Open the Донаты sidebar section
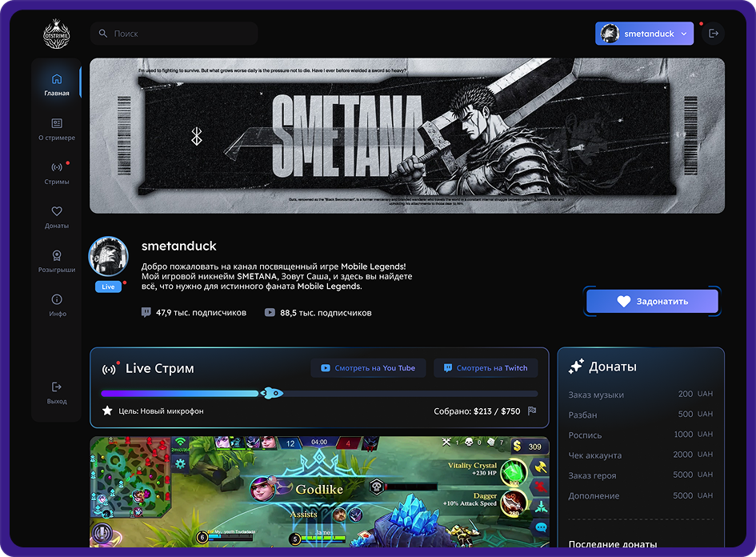 coord(57,217)
